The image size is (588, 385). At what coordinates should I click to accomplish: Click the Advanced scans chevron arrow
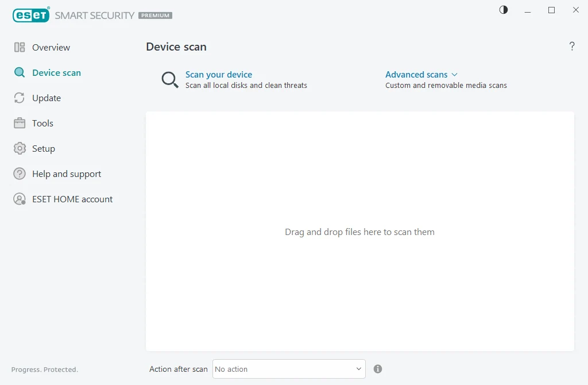455,75
